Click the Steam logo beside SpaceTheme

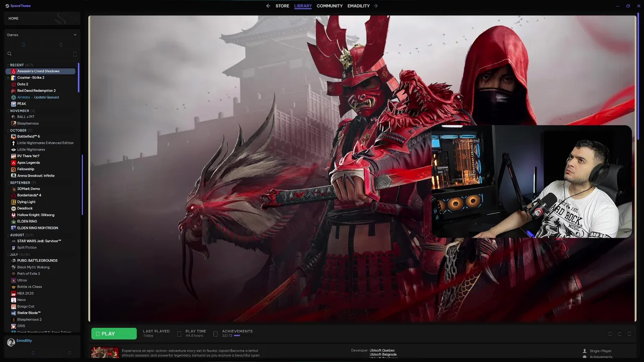(7, 6)
